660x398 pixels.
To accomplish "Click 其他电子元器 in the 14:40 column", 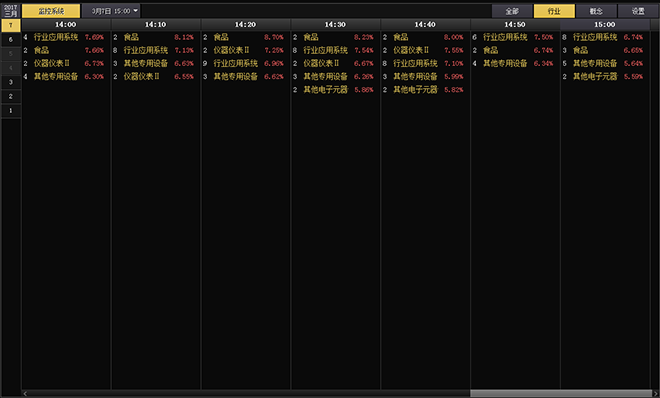I will tap(415, 89).
